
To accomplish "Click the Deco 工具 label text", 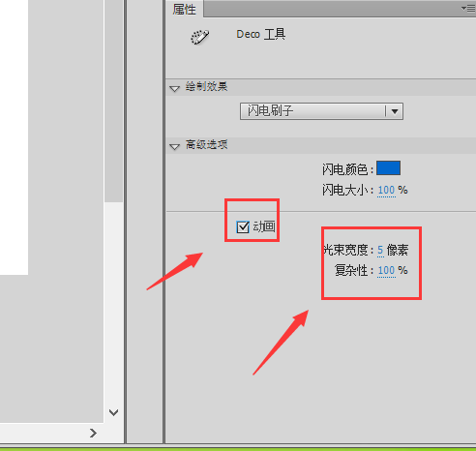I will coord(260,34).
